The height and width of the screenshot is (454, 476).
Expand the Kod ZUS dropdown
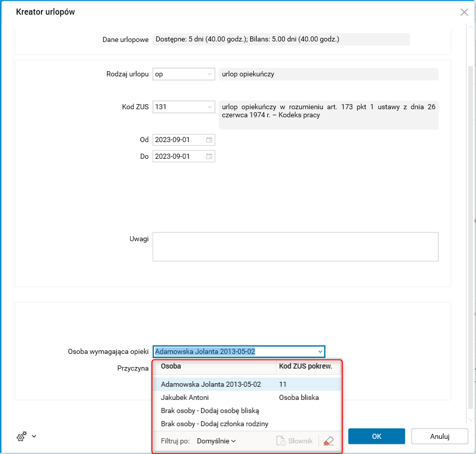(210, 107)
